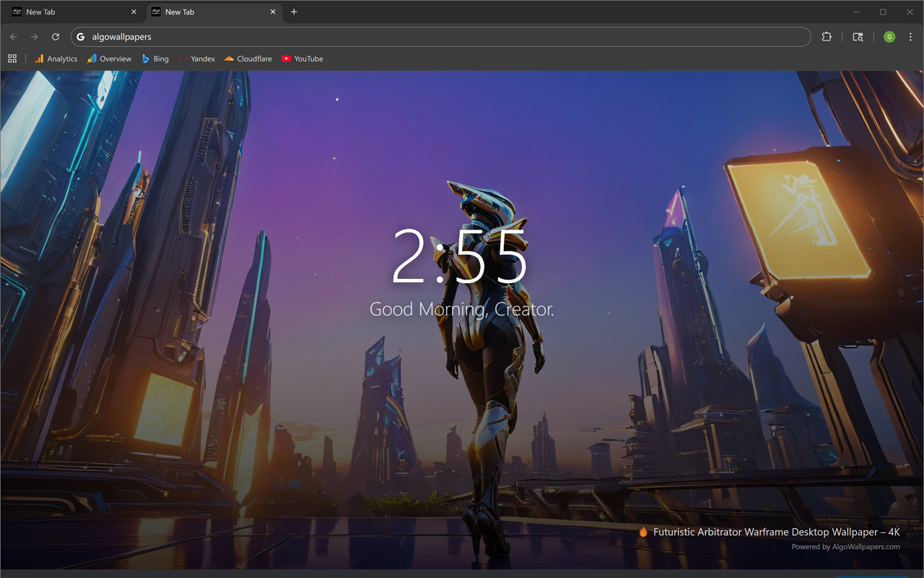924x578 pixels.
Task: Open Futuristic Arbitrator Warframe wallpaper link
Action: coord(776,532)
